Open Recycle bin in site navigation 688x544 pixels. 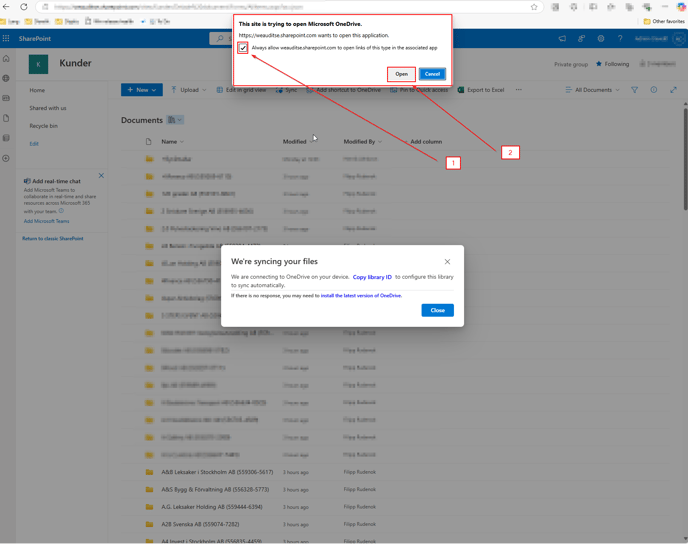pos(43,126)
